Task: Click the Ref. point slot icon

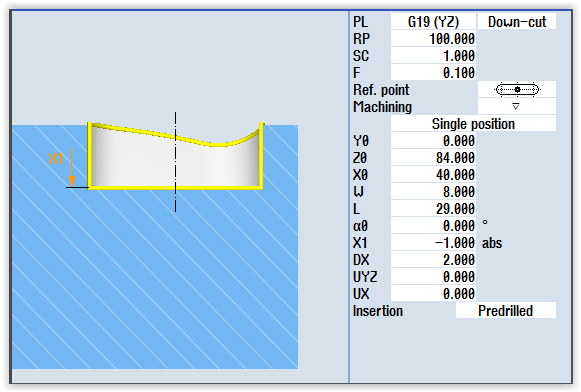Action: tap(517, 89)
